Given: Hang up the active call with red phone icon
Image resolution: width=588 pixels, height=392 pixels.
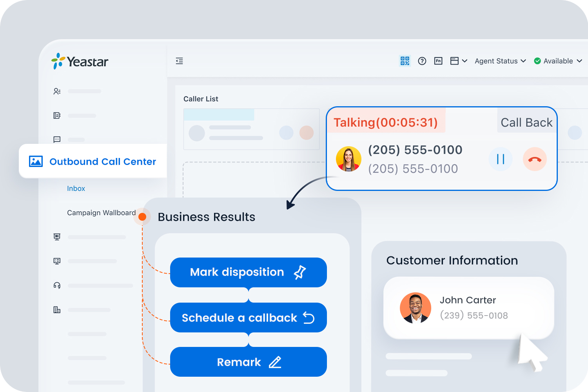Looking at the screenshot, I should click(x=535, y=159).
